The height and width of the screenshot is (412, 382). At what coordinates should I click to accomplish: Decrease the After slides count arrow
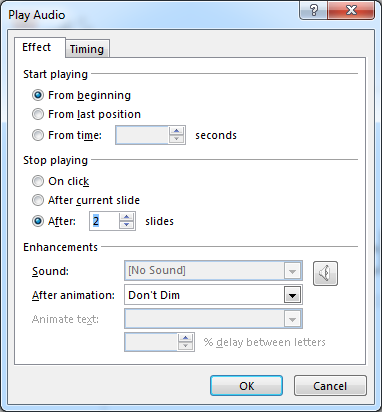126,225
